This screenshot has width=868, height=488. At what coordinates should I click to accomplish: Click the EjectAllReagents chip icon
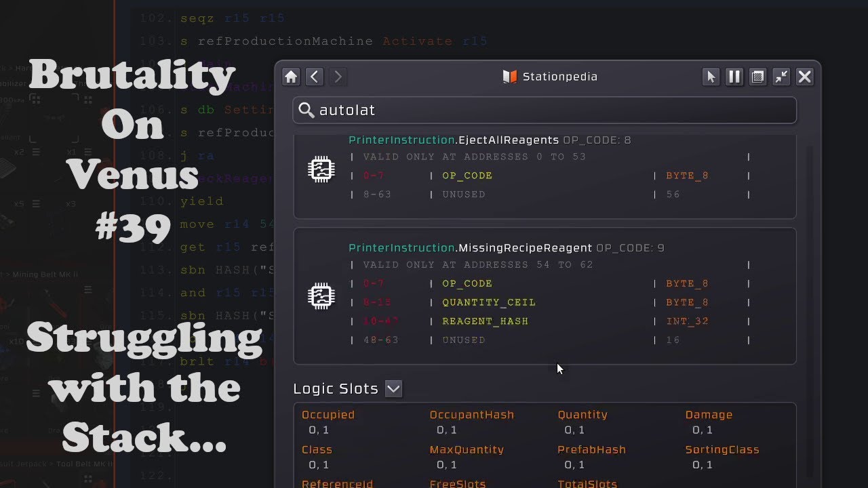(321, 169)
